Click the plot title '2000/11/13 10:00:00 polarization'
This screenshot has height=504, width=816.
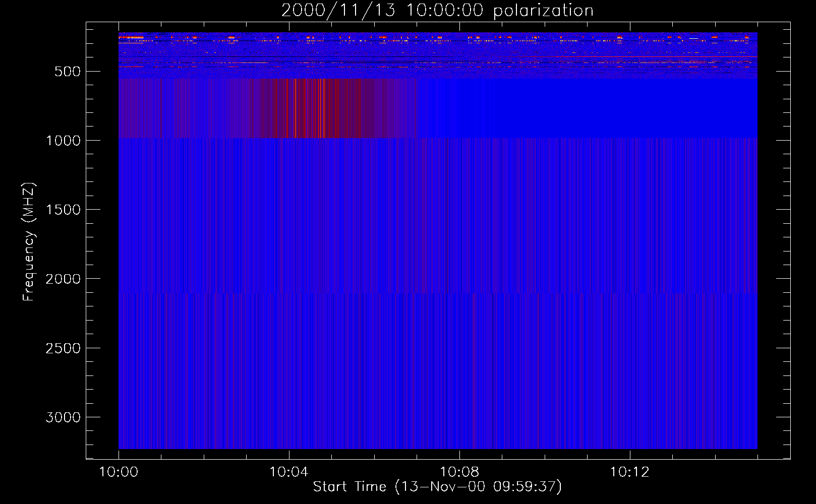pos(437,11)
